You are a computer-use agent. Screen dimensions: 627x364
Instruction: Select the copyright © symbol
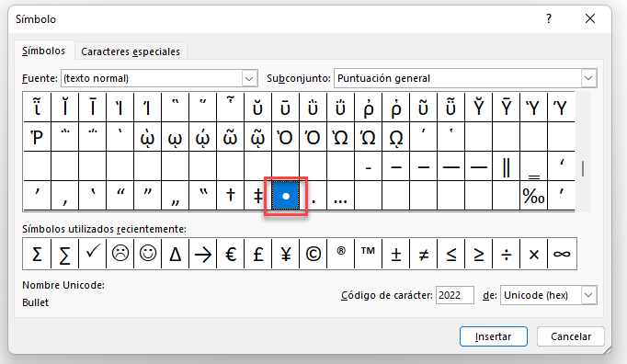tap(313, 254)
